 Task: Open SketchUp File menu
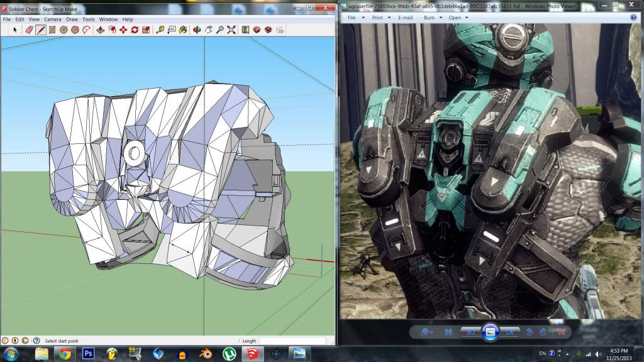7,19
